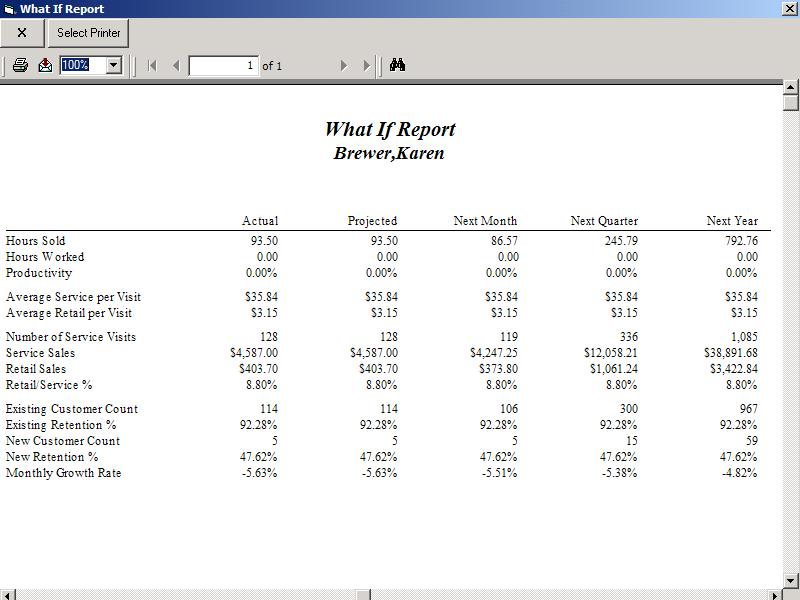Open search with the binoculars icon
The image size is (800, 600).
coord(397,65)
